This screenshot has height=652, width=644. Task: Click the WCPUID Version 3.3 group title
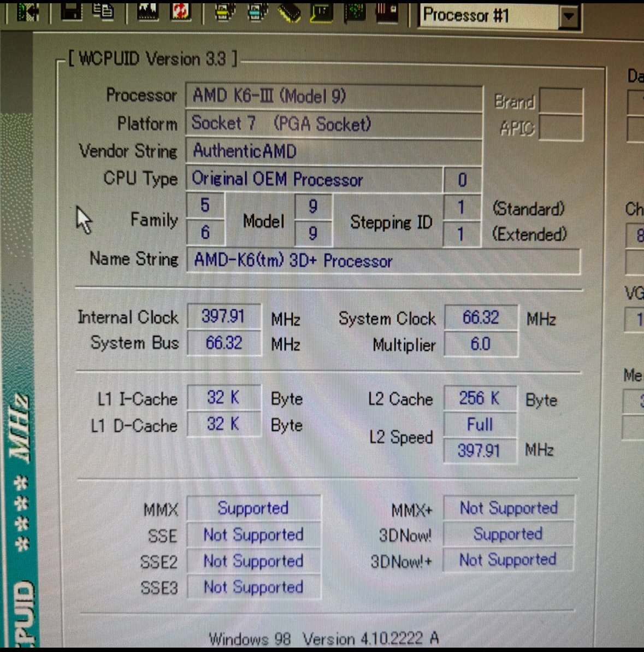pos(152,58)
